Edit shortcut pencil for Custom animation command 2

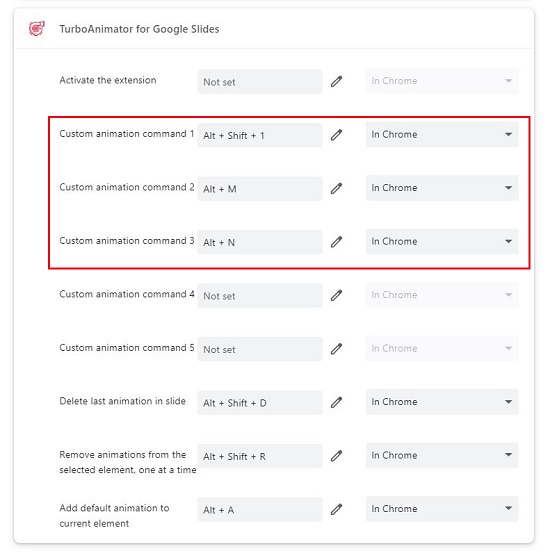click(x=337, y=189)
